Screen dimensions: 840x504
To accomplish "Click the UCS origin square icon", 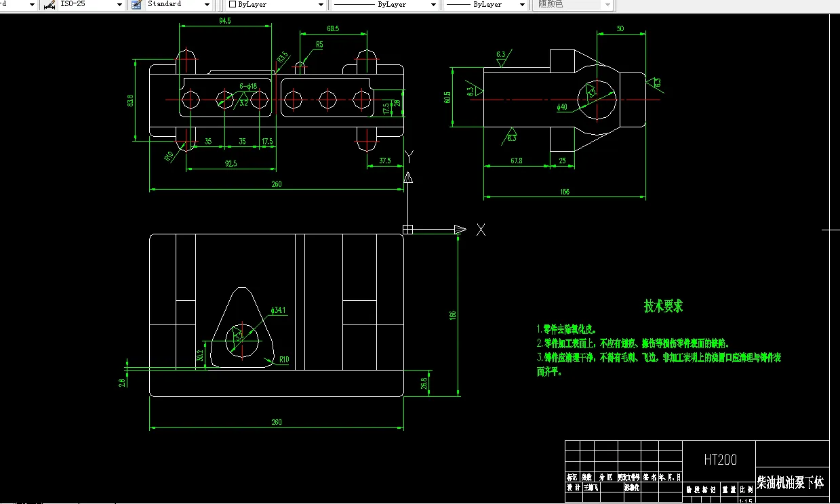I will [x=407, y=230].
